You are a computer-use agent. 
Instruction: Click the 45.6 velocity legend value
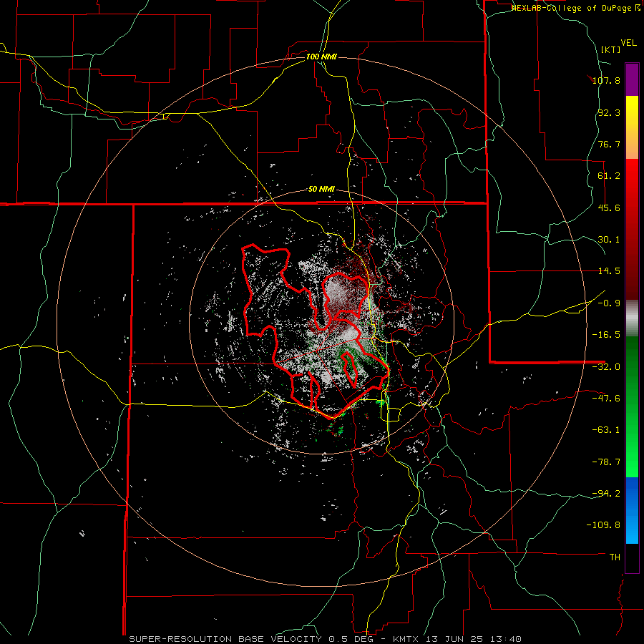click(x=609, y=208)
